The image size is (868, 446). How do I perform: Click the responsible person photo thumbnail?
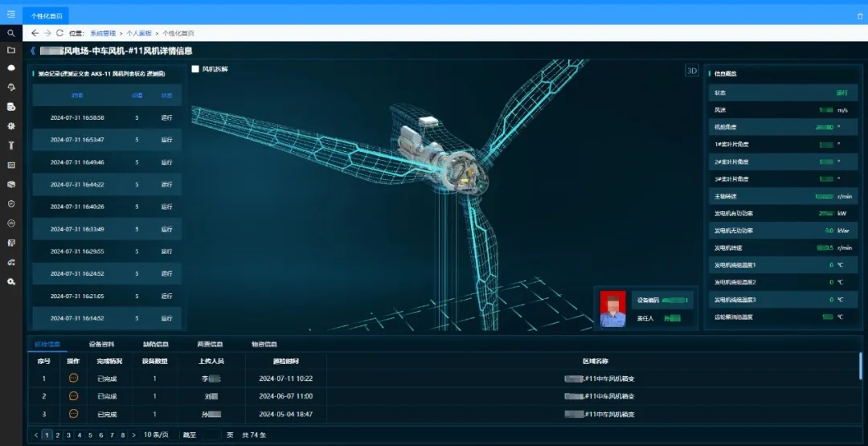click(613, 309)
